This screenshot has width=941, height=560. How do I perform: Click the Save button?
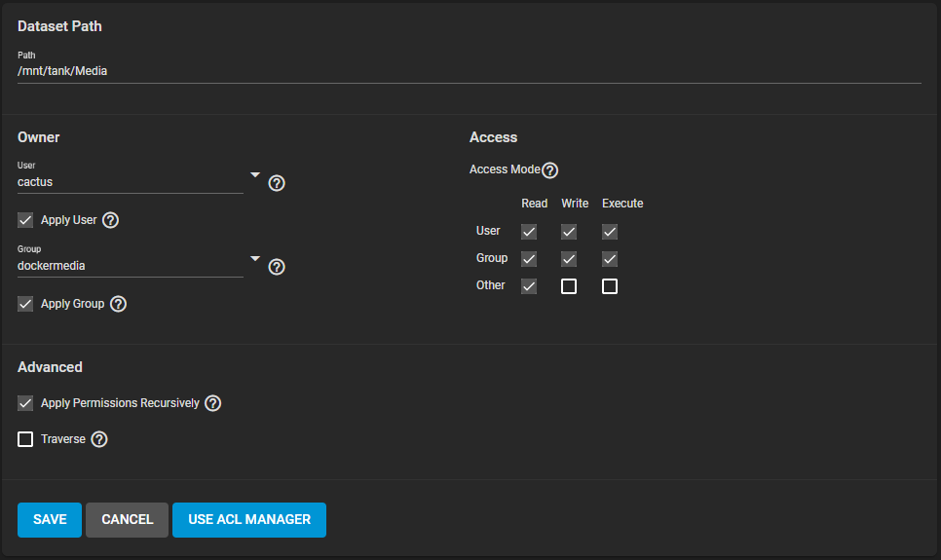coord(50,520)
